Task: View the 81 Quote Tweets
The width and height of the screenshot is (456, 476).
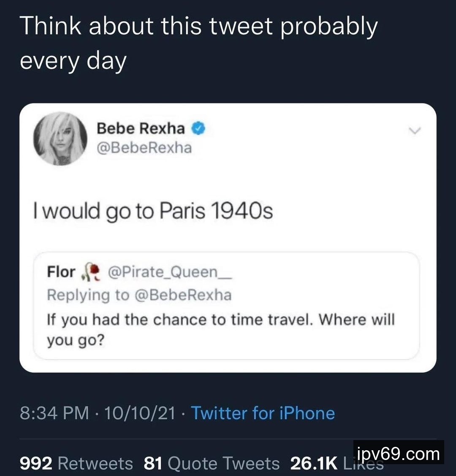Action: click(212, 463)
